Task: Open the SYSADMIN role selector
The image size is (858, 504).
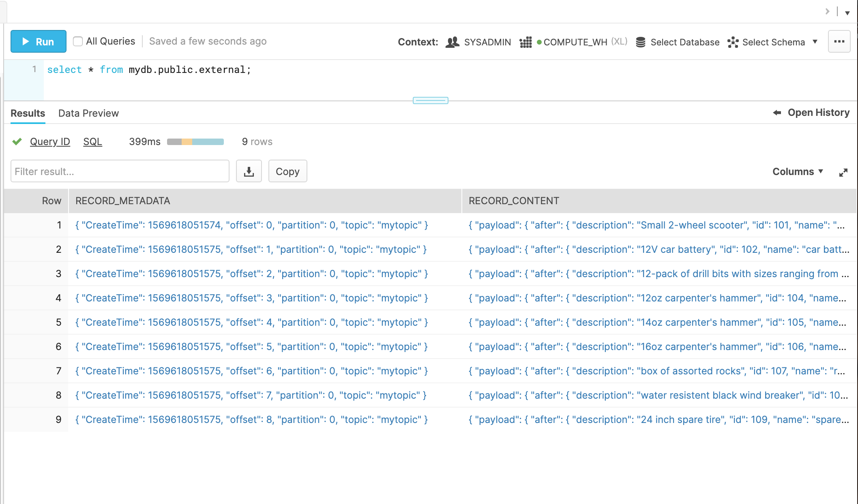Action: pos(478,42)
